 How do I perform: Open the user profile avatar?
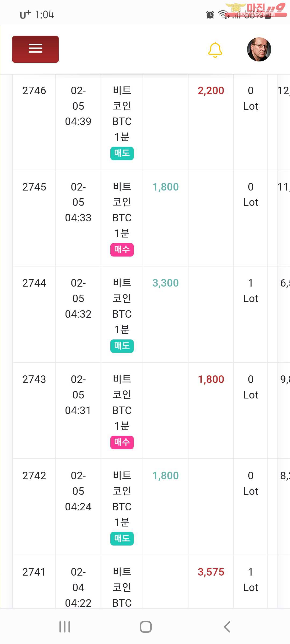tap(259, 49)
